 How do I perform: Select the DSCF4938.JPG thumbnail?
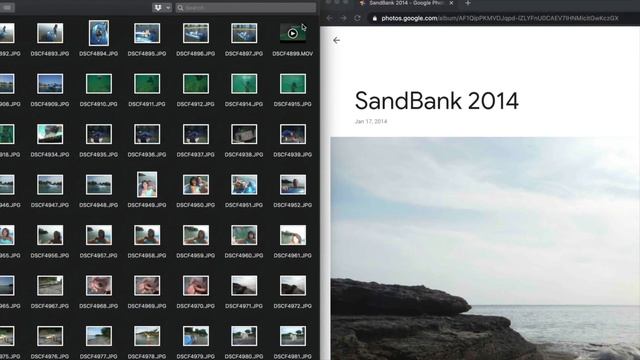click(x=244, y=134)
